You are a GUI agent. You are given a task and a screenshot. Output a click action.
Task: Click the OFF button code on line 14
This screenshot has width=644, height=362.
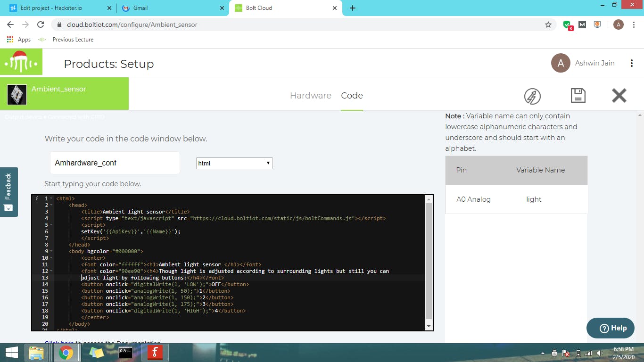(165, 285)
